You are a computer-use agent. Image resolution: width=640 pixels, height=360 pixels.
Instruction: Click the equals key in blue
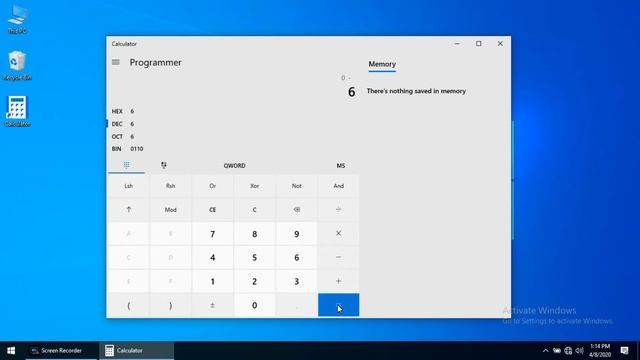tap(339, 305)
